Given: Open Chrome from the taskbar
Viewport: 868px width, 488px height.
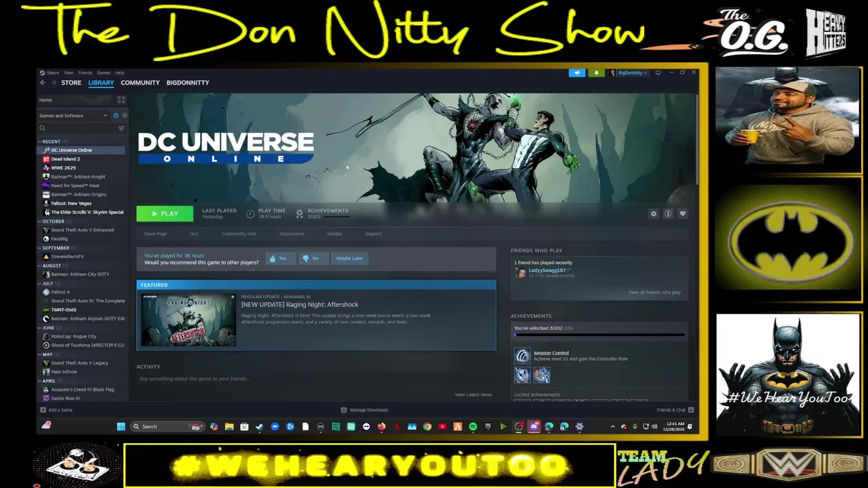Looking at the screenshot, I should coord(427,426).
